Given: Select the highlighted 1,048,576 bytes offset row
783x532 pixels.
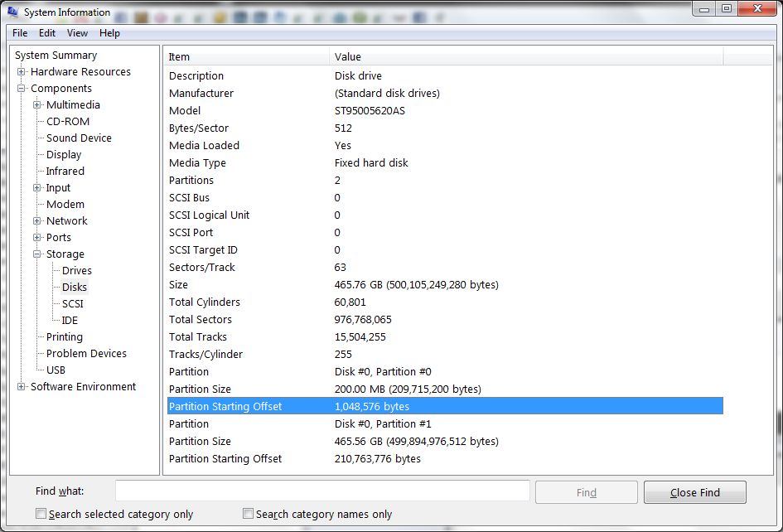Looking at the screenshot, I should (x=445, y=406).
